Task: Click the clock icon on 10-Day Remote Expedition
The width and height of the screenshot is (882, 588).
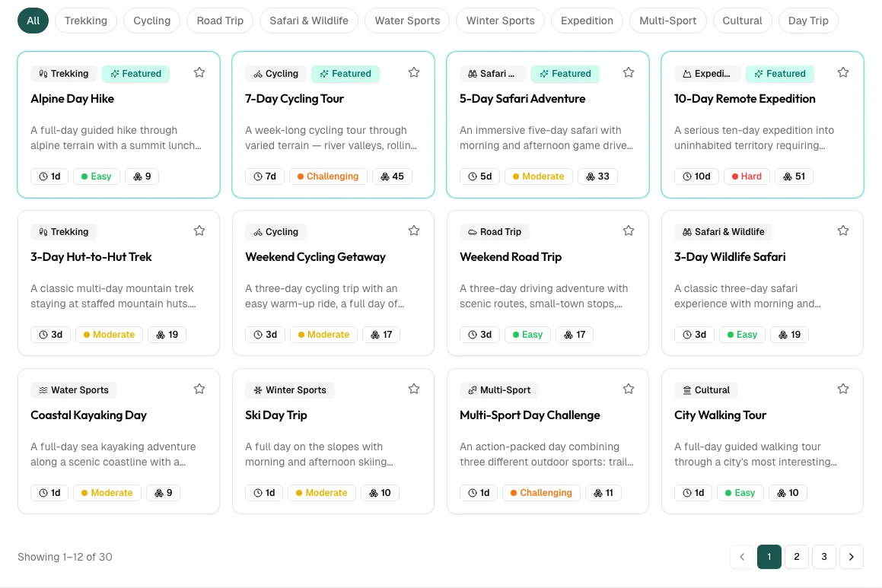Action: coord(686,176)
